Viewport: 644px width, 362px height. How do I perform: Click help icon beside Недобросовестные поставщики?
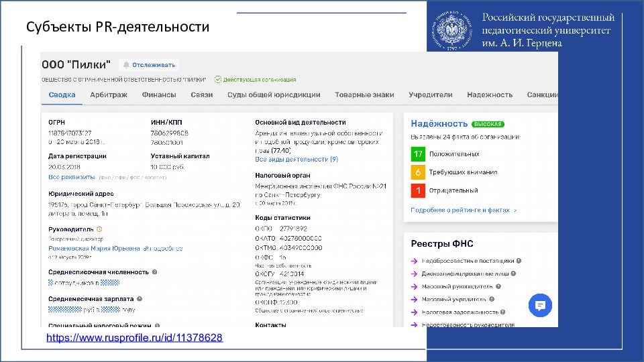click(519, 261)
